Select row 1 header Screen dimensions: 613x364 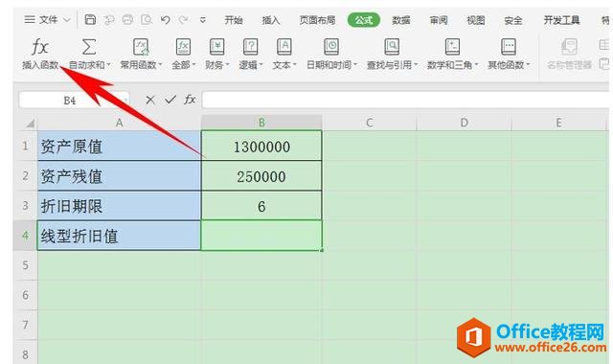[26, 146]
